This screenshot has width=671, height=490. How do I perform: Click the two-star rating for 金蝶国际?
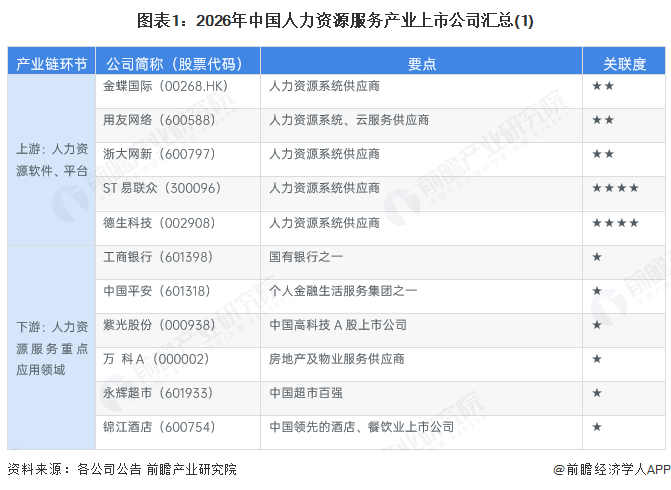603,86
